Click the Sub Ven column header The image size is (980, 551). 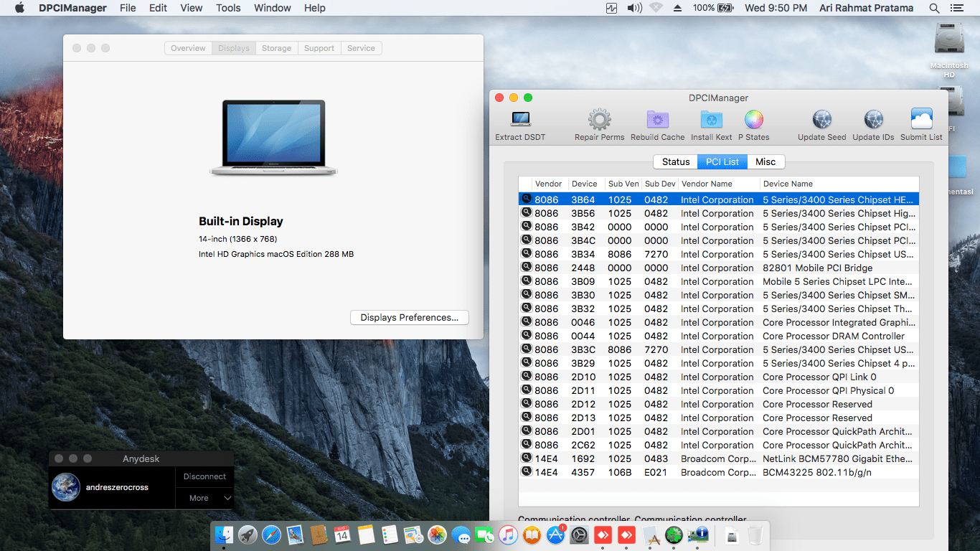click(x=623, y=184)
